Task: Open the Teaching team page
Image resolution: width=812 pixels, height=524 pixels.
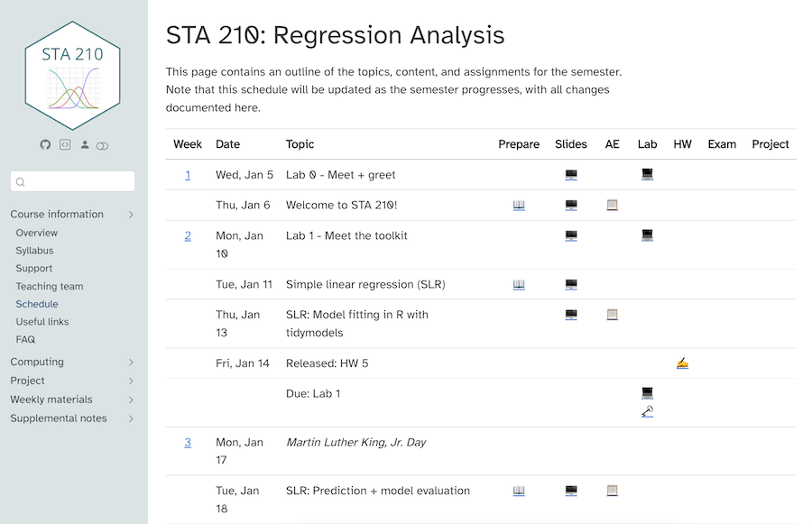Action: [50, 286]
